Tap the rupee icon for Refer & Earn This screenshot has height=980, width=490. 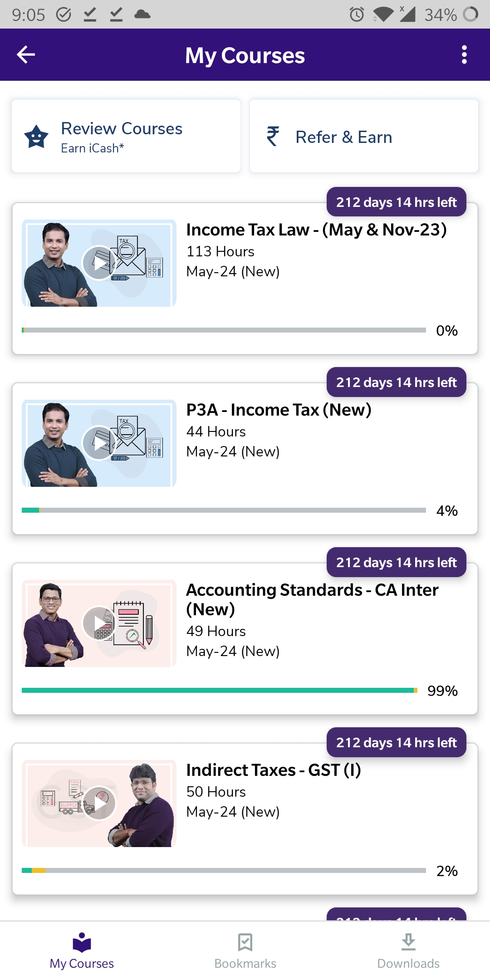click(273, 136)
